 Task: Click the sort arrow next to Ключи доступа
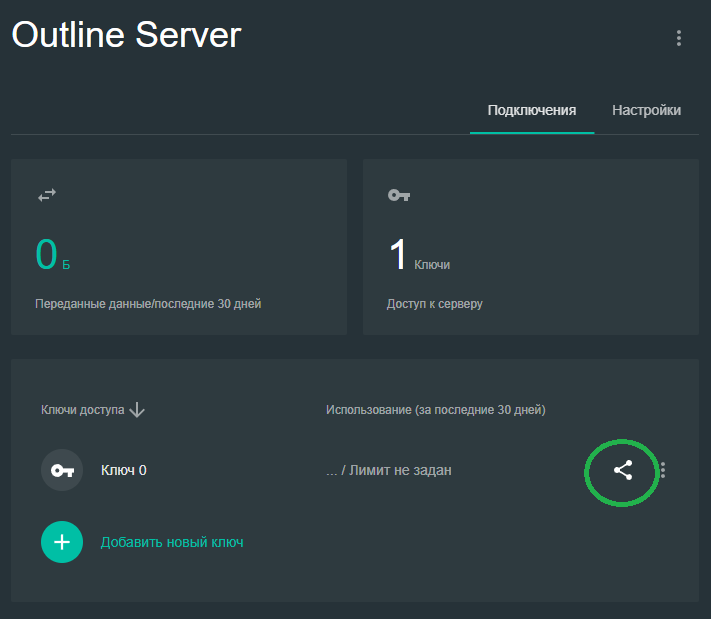(138, 410)
